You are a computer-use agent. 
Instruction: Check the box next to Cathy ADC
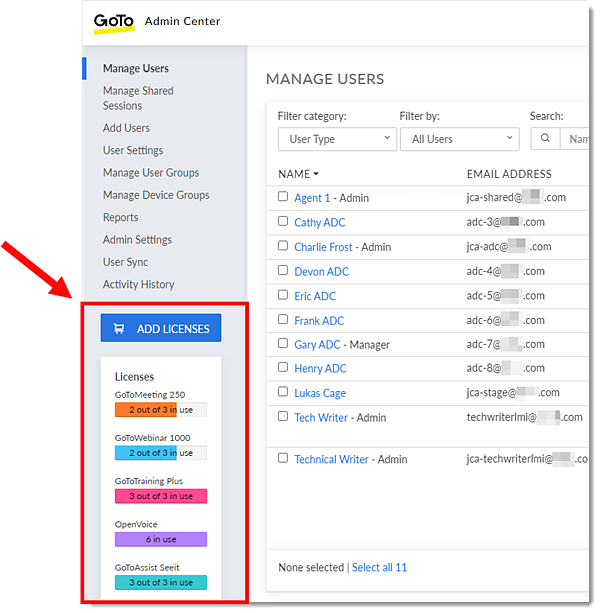pos(283,222)
